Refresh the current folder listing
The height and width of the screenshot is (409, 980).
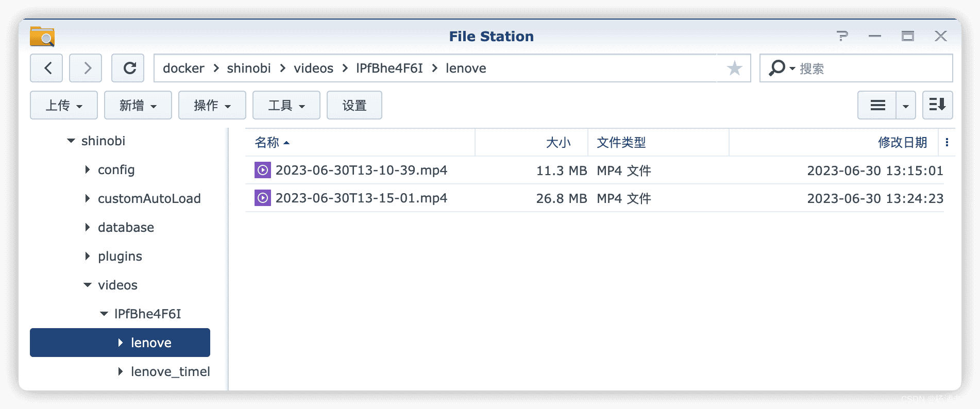coord(128,68)
